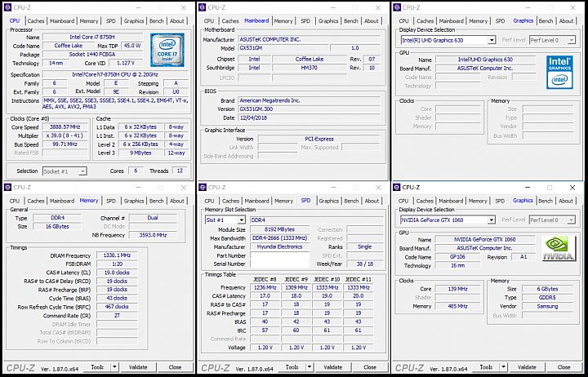Viewport: 588px width, 377px height.
Task: Click Intel Core i7 8750H name field
Action: 92,37
